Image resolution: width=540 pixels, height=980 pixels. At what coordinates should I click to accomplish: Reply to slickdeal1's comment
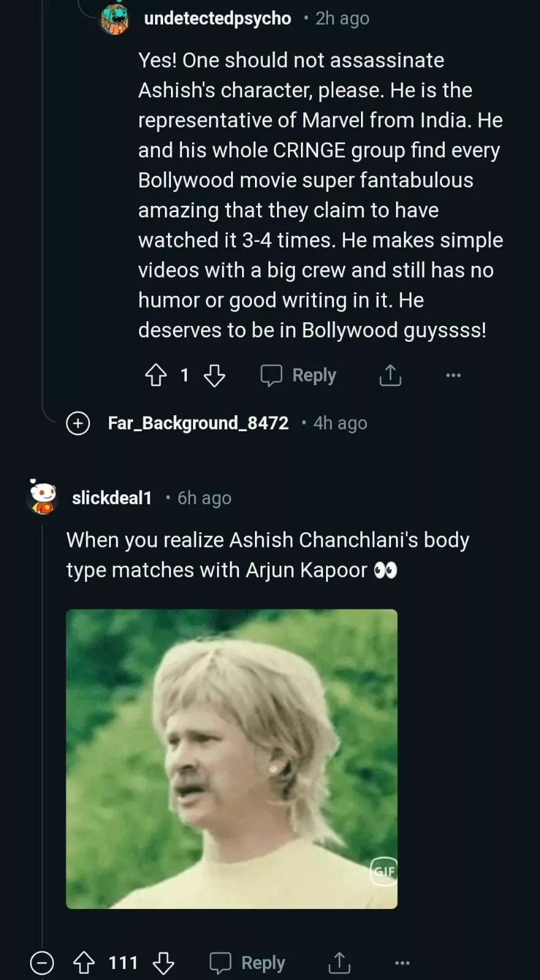coord(248,962)
